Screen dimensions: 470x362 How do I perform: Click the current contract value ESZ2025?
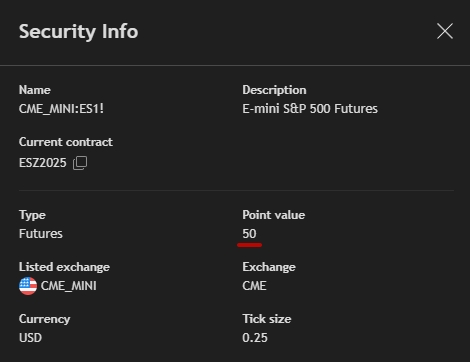point(43,163)
